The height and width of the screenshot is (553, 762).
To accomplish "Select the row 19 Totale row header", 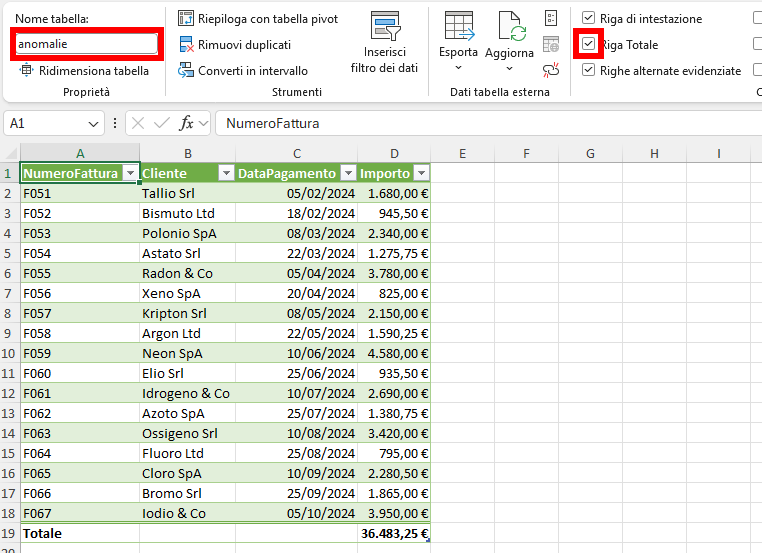I will (x=9, y=534).
